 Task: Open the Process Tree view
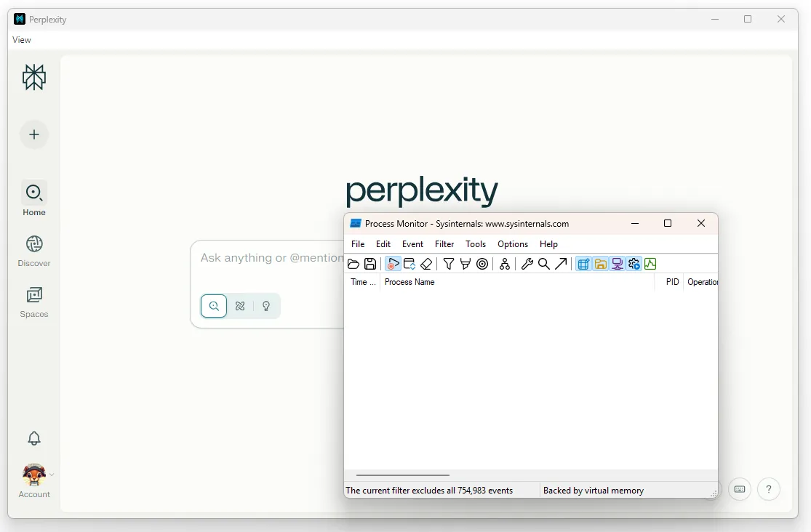click(x=505, y=264)
